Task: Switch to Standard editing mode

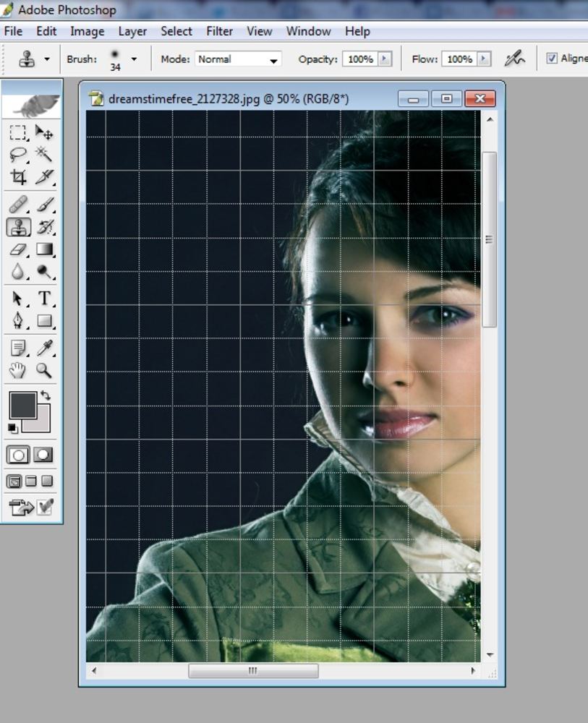Action: [x=19, y=455]
